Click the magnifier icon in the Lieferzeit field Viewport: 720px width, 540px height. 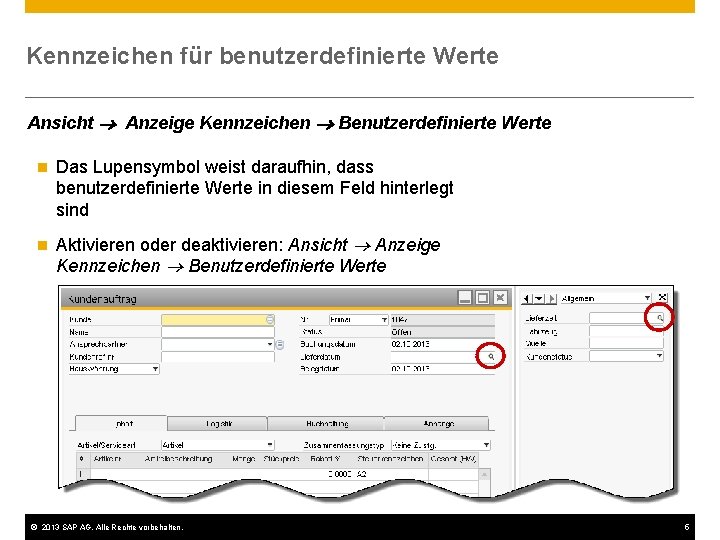click(659, 317)
